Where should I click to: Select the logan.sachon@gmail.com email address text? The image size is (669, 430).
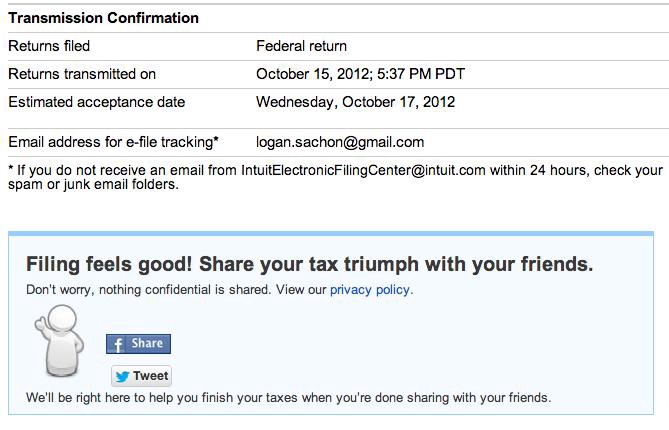340,142
